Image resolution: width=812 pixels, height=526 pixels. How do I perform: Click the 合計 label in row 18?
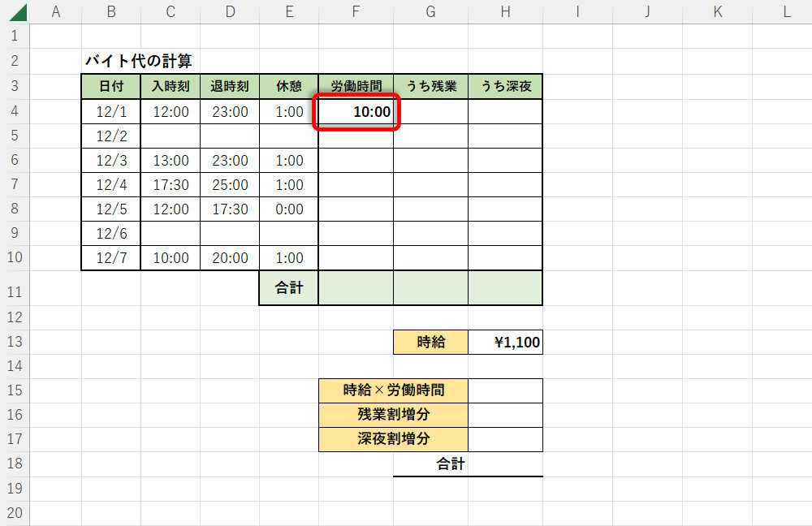(451, 463)
